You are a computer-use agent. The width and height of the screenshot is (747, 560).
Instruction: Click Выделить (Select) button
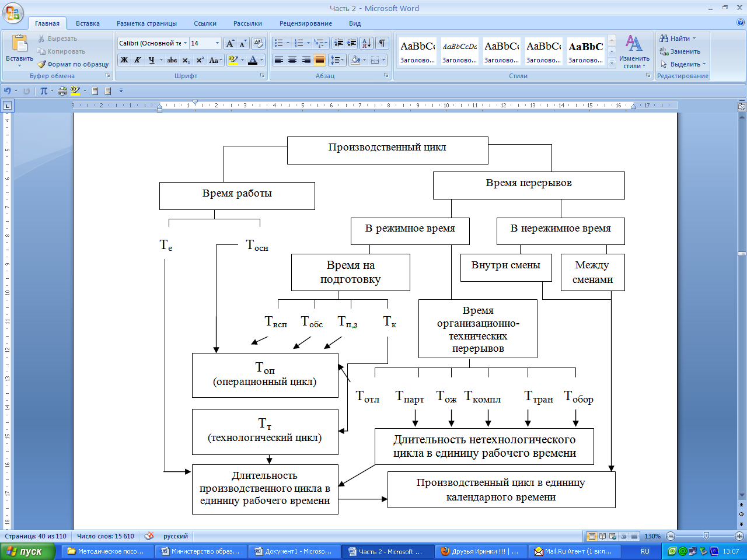click(683, 64)
